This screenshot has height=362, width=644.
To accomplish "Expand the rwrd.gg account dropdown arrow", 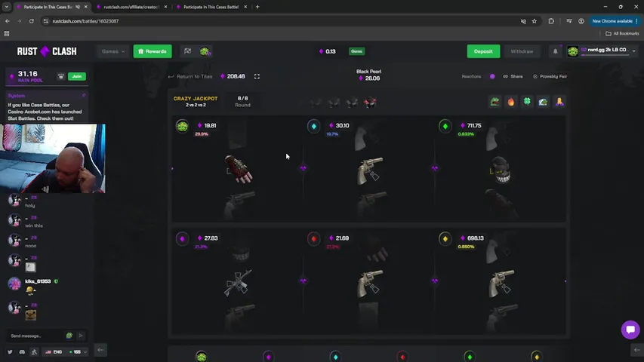I will point(633,51).
